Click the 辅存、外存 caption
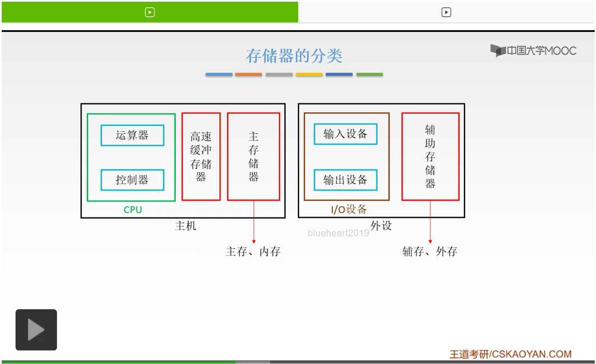This screenshot has height=364, width=596. [430, 251]
